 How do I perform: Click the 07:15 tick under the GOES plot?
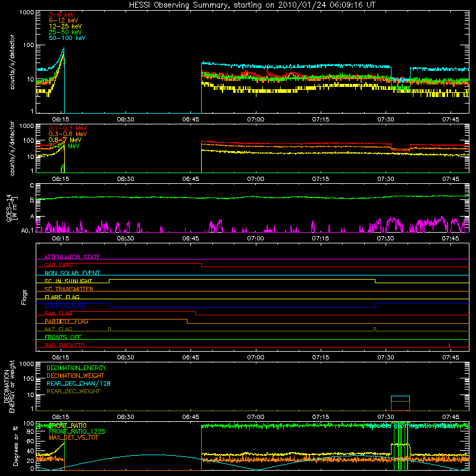pos(321,239)
